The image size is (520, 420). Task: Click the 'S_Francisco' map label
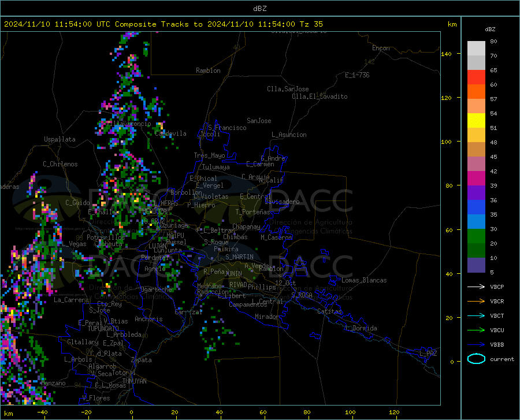click(x=227, y=128)
